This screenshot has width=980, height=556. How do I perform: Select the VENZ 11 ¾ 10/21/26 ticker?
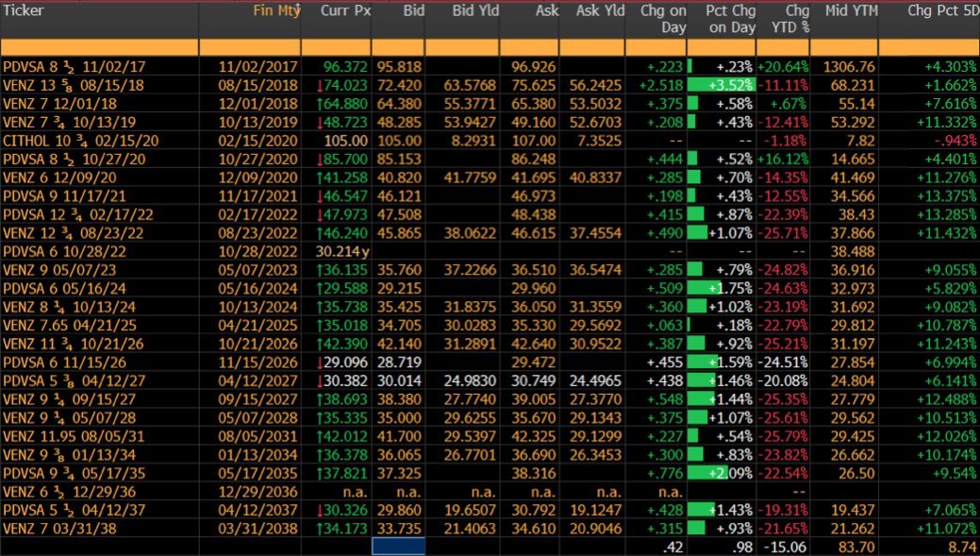[x=74, y=344]
